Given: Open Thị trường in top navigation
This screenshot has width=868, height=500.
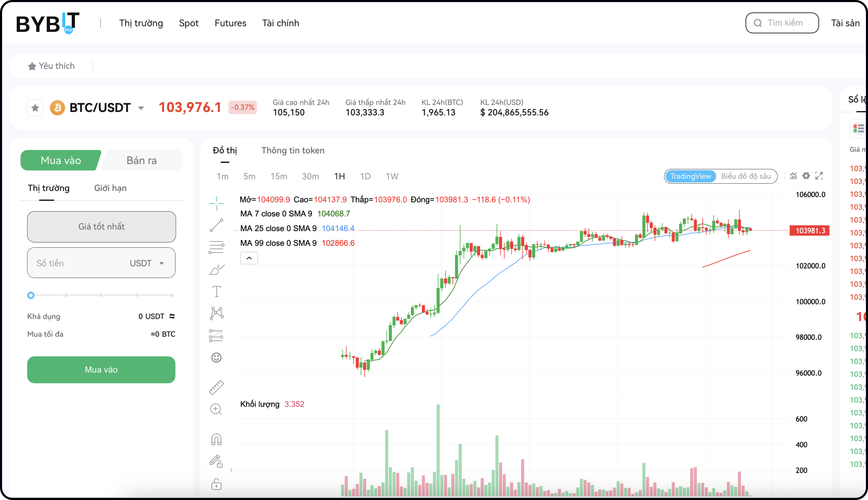Looking at the screenshot, I should point(141,23).
